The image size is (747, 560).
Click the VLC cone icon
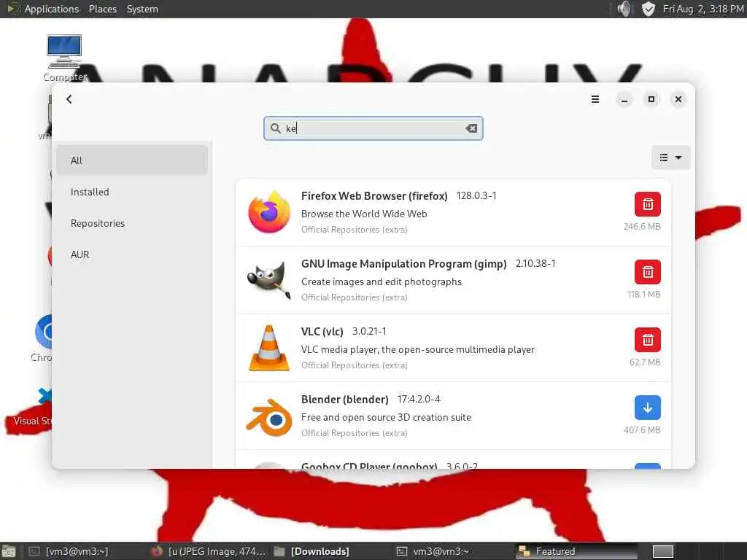[269, 348]
